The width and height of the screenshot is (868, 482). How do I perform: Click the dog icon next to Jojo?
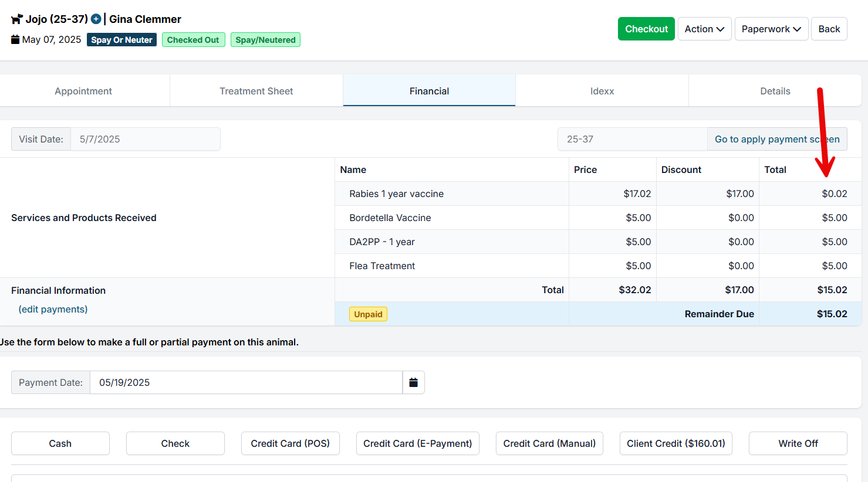(16, 19)
